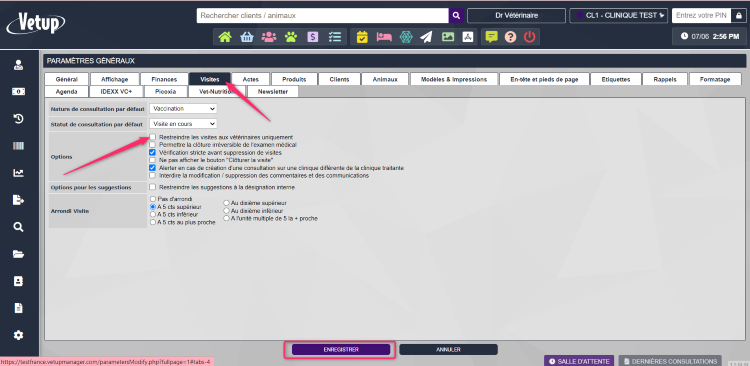
Task: Open the settings gear sidebar icon
Action: [18, 335]
